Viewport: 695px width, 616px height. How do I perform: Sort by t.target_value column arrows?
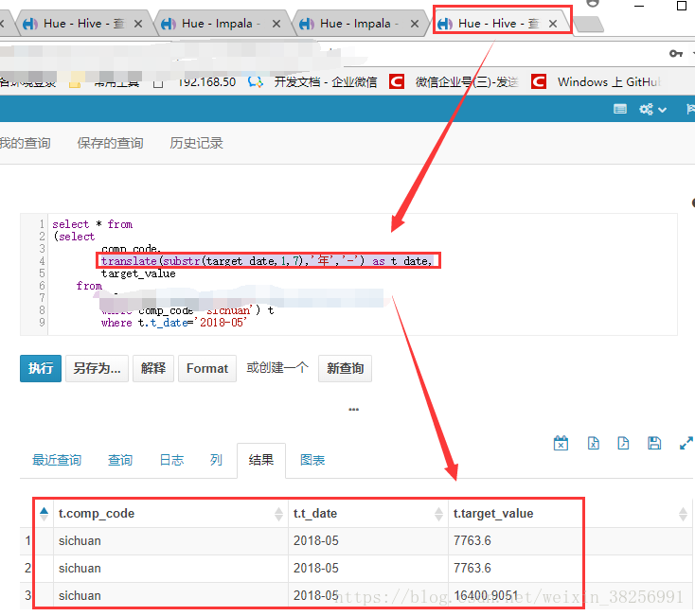[683, 514]
